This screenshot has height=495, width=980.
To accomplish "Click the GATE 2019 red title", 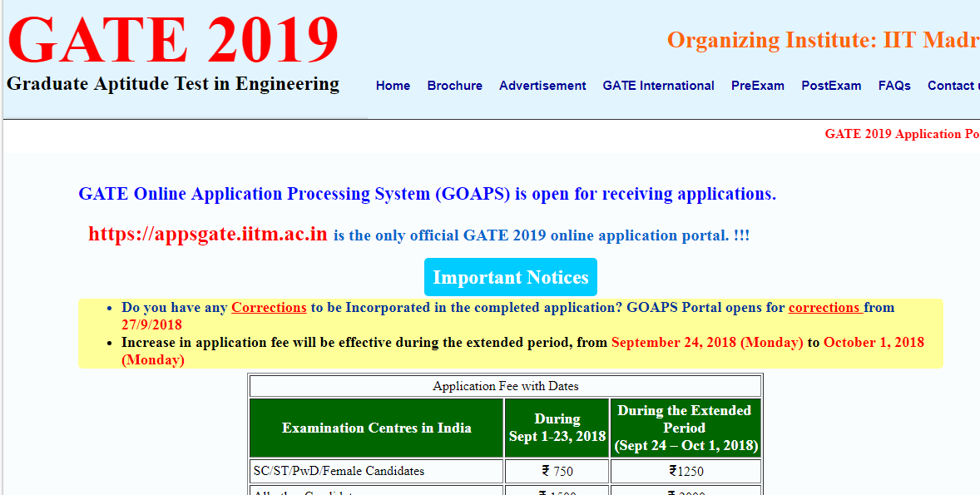I will click(x=173, y=38).
